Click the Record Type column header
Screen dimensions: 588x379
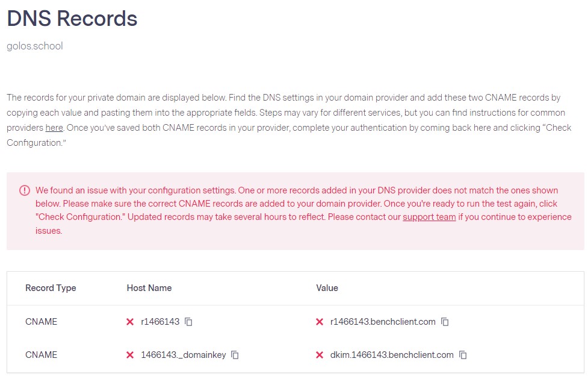(x=51, y=288)
